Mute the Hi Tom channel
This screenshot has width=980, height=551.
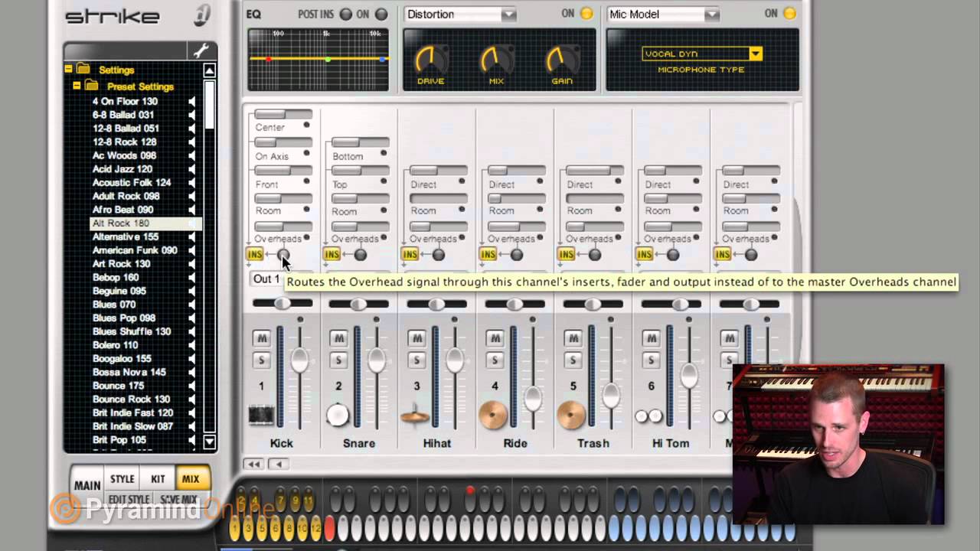point(652,338)
